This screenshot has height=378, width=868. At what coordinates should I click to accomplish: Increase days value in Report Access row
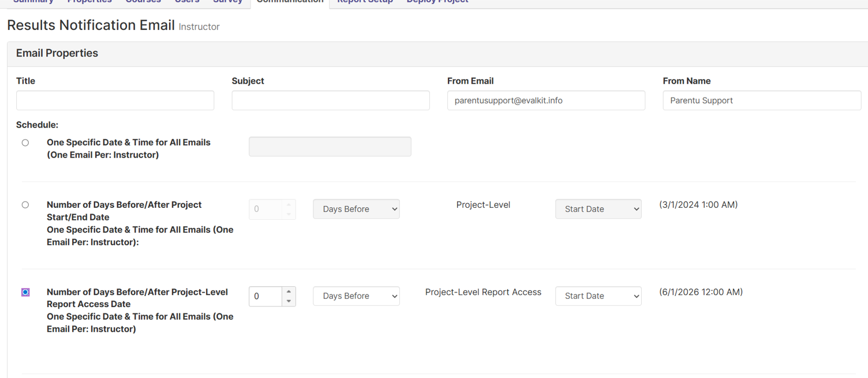pos(289,291)
